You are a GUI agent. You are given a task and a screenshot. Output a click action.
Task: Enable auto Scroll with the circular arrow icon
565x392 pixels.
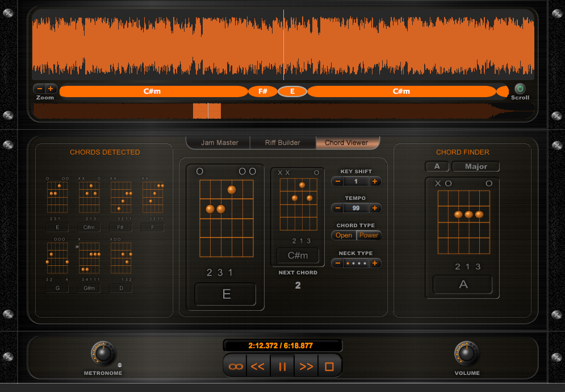coord(520,88)
